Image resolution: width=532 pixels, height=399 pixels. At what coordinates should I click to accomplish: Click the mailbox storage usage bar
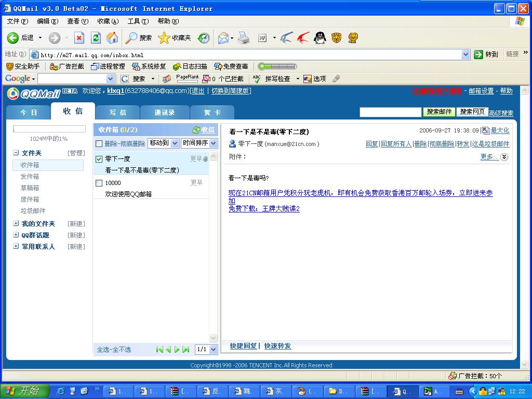[49, 129]
